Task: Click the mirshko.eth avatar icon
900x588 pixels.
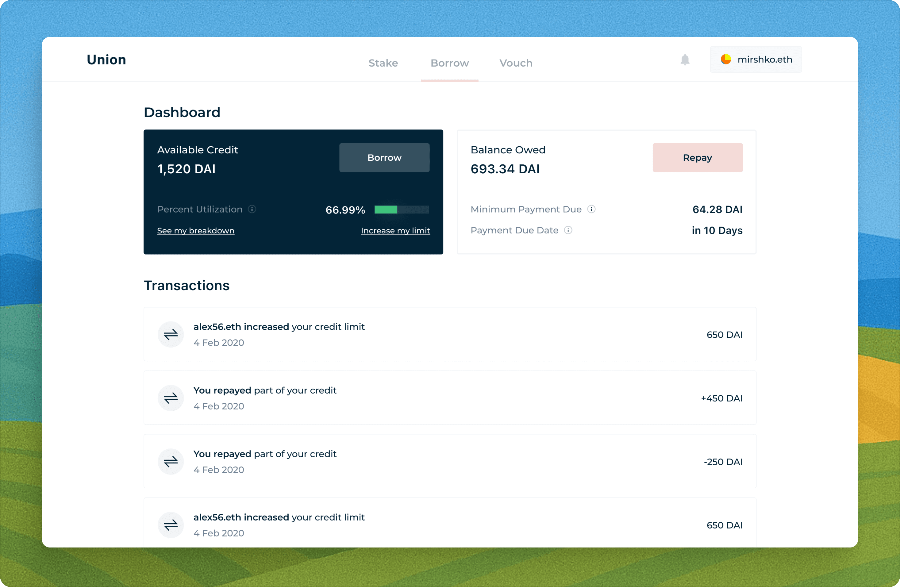Action: pyautogui.click(x=726, y=60)
